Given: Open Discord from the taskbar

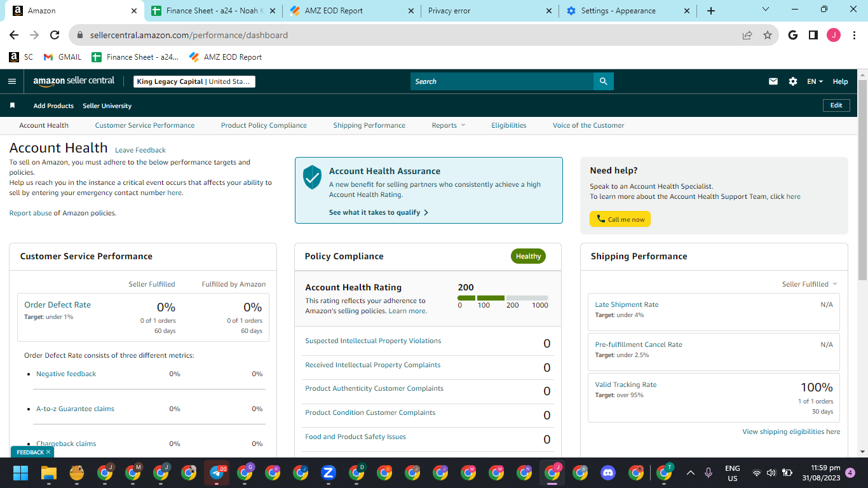Looking at the screenshot, I should pos(608,473).
